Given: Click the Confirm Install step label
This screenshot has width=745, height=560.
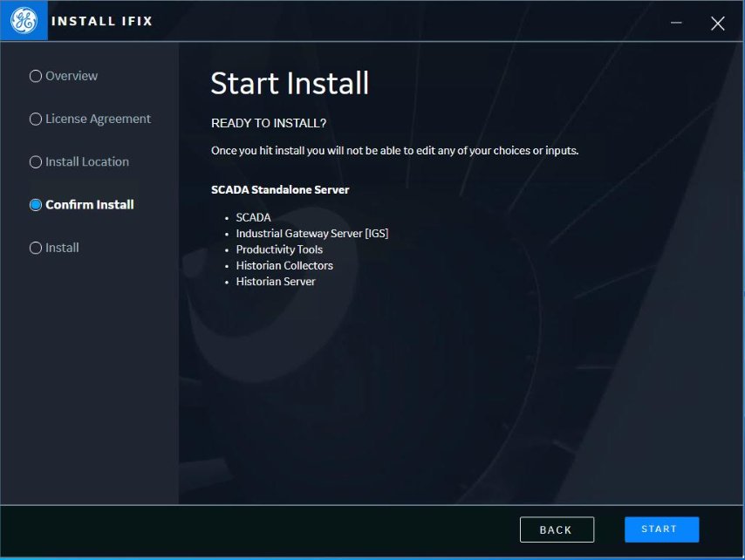Looking at the screenshot, I should [89, 205].
